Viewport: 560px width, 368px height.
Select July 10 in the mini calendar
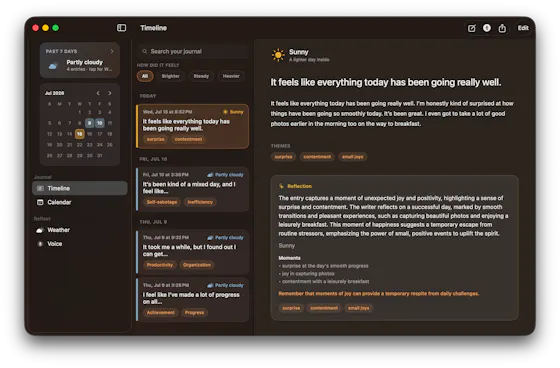(100, 123)
